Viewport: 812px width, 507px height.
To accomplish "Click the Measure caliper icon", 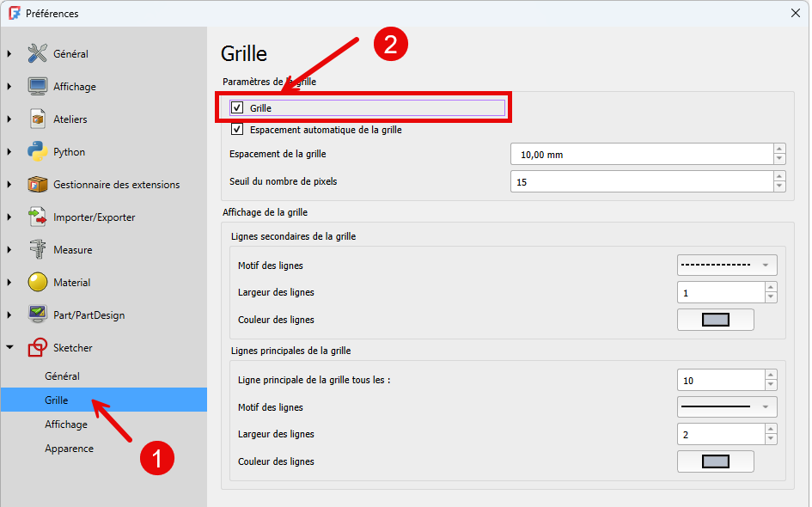I will (x=37, y=249).
